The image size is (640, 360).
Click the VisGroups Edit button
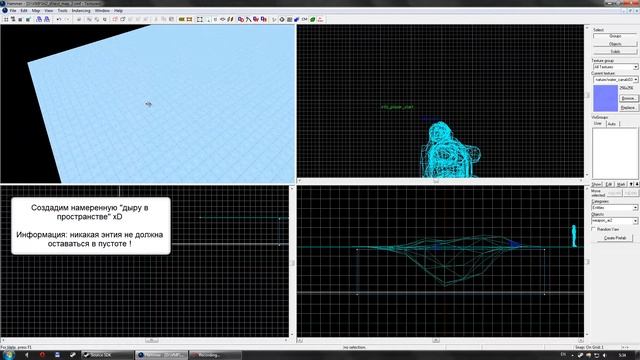point(609,184)
